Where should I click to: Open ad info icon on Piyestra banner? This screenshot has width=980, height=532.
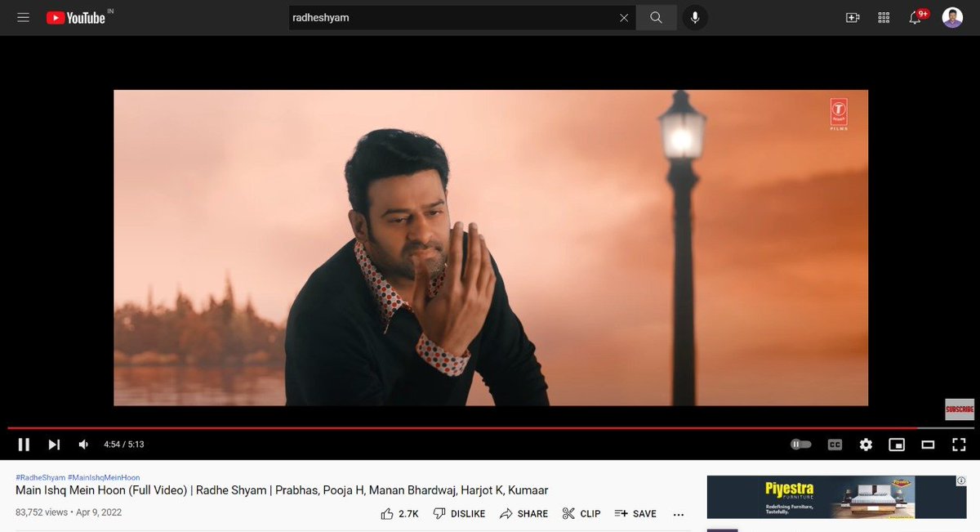pyautogui.click(x=960, y=481)
